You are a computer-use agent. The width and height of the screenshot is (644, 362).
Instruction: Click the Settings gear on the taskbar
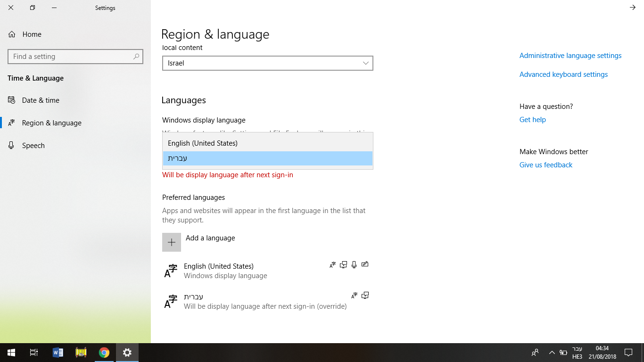(127, 353)
